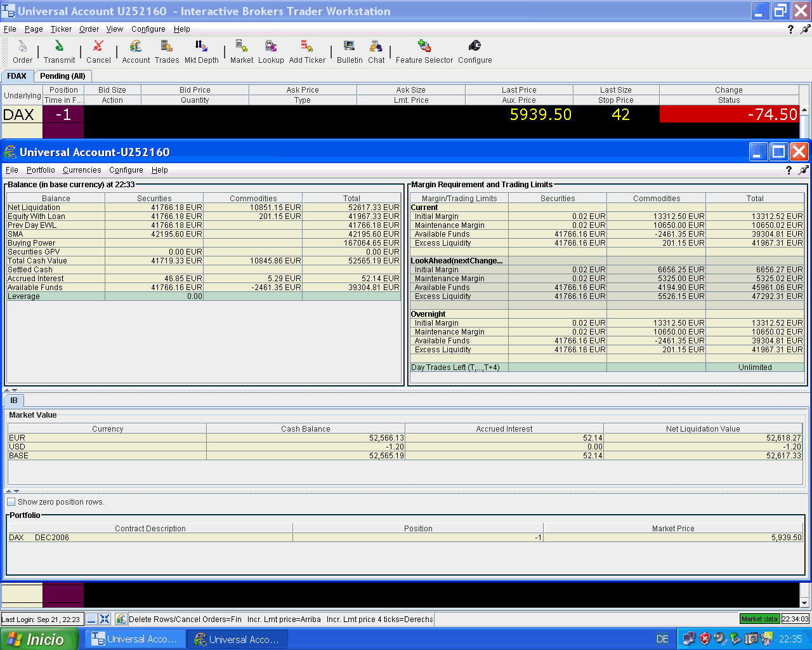Click the Overnight section heading
The height and width of the screenshot is (650, 812).
click(428, 314)
